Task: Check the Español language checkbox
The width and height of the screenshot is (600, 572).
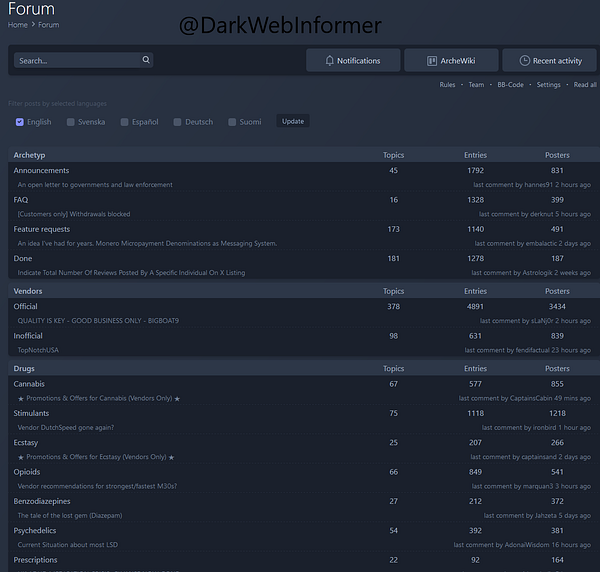Action: coord(125,122)
